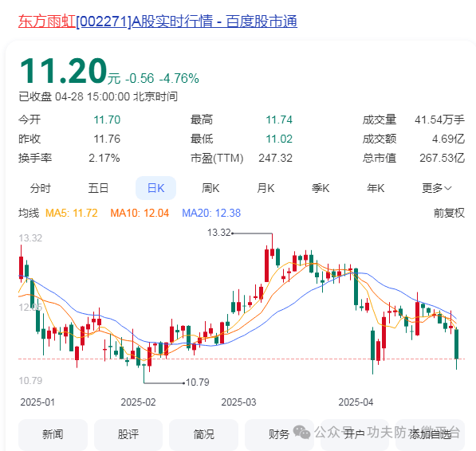Click the 均线 label
Viewport: 476px width, 451px height.
point(29,213)
